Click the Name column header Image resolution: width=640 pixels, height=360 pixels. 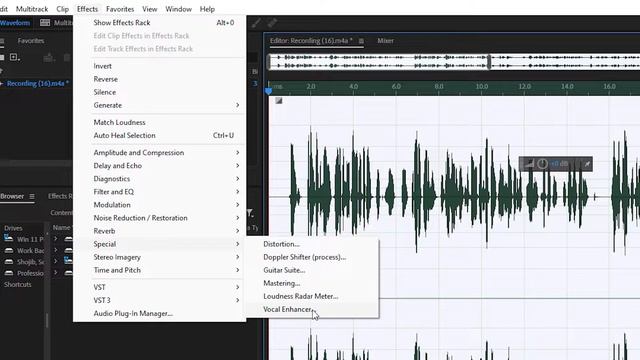(x=62, y=228)
